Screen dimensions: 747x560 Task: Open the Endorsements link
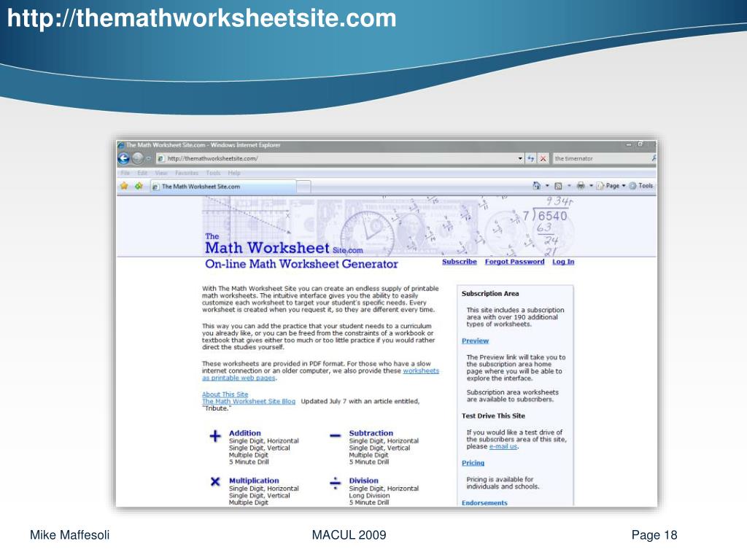pos(484,503)
